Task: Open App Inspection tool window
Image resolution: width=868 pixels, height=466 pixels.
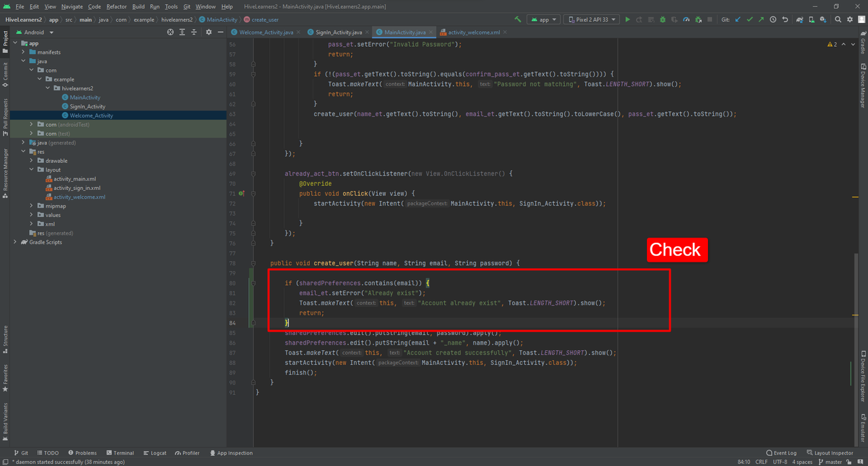Action: tap(231, 453)
